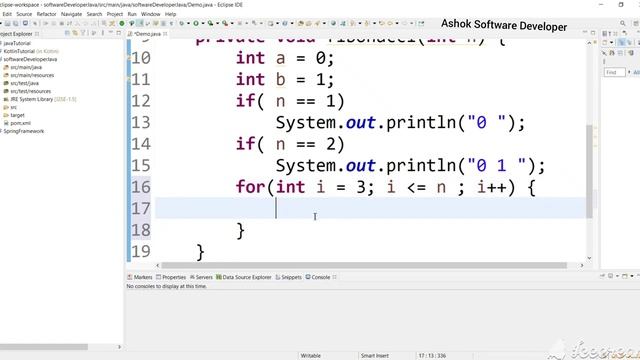640x360 pixels.
Task: Open the Navigate menu
Action: (x=71, y=14)
